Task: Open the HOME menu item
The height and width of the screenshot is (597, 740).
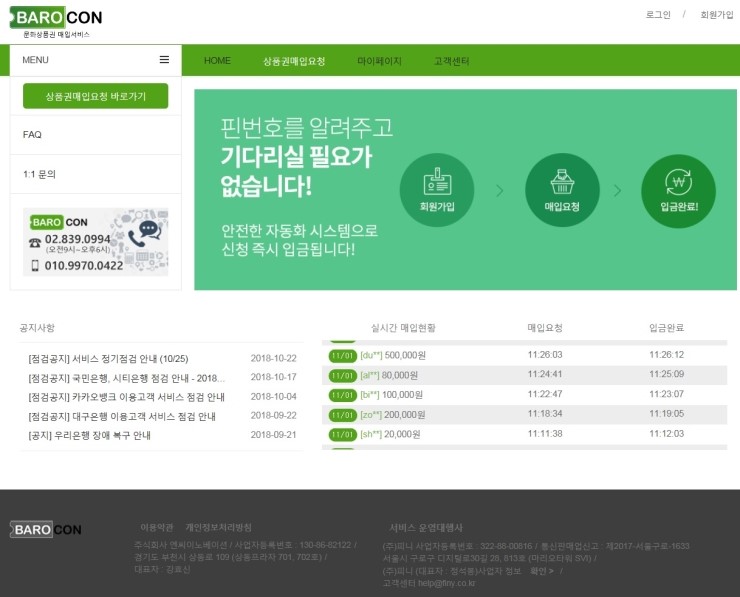Action: [x=217, y=60]
